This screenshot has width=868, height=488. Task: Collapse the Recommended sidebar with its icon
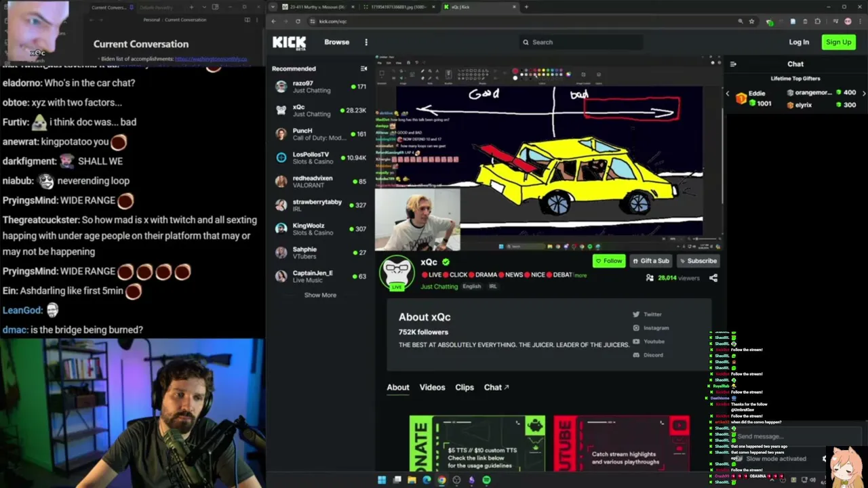coord(363,68)
